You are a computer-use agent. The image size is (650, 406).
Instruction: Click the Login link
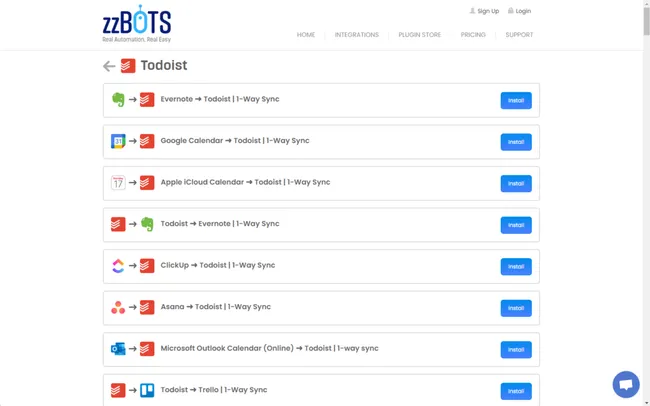[523, 11]
